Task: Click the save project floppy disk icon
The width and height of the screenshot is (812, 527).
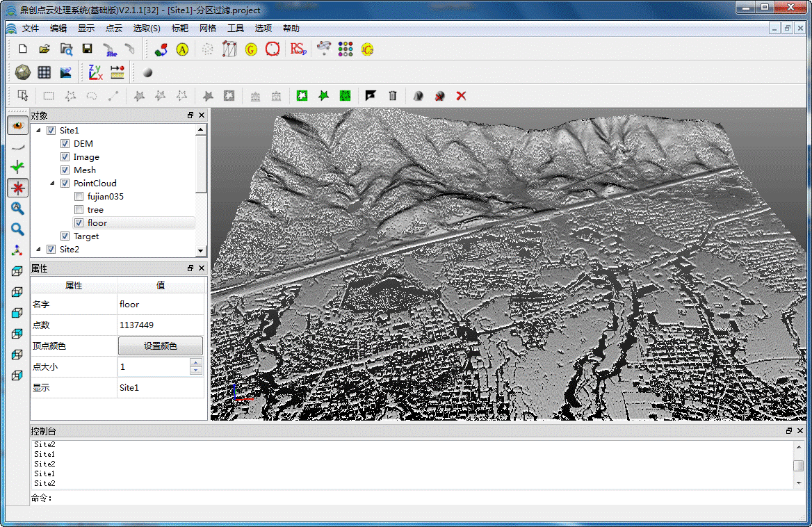Action: tap(87, 49)
